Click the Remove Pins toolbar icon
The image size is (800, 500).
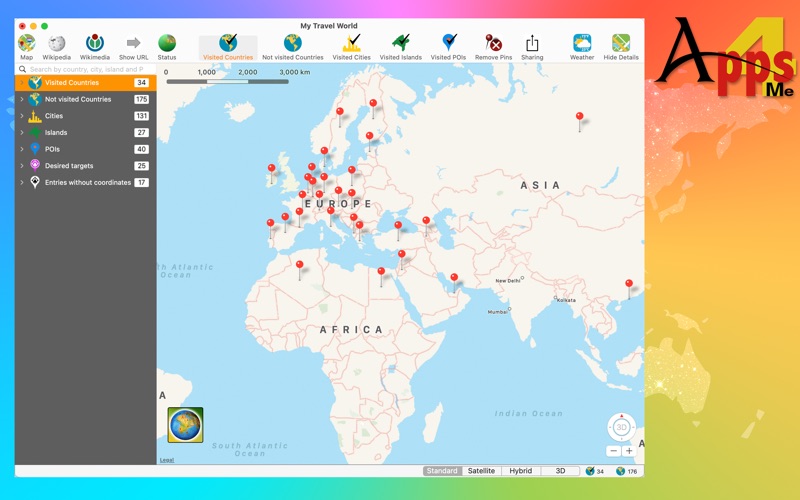493,47
